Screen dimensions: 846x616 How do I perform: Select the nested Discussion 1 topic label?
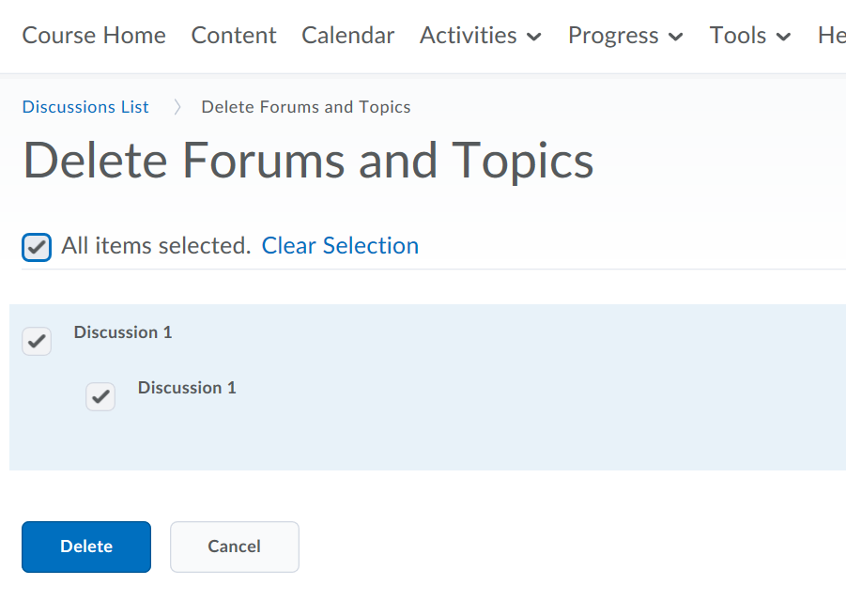pos(187,387)
